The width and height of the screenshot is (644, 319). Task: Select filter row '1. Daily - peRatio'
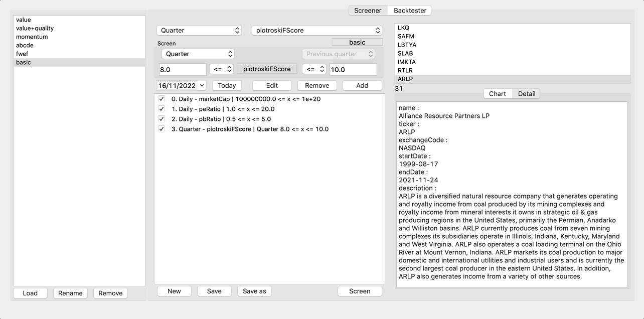pyautogui.click(x=269, y=109)
